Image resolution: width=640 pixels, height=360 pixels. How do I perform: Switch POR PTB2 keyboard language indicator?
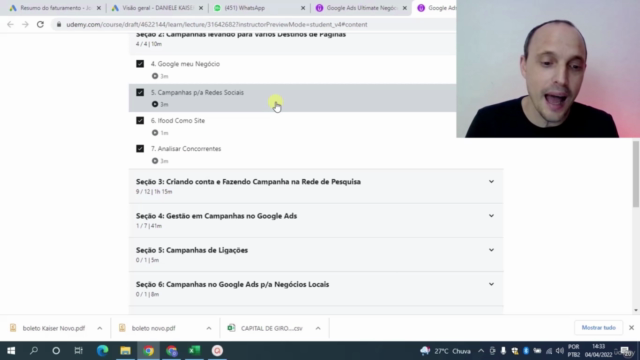point(573,351)
